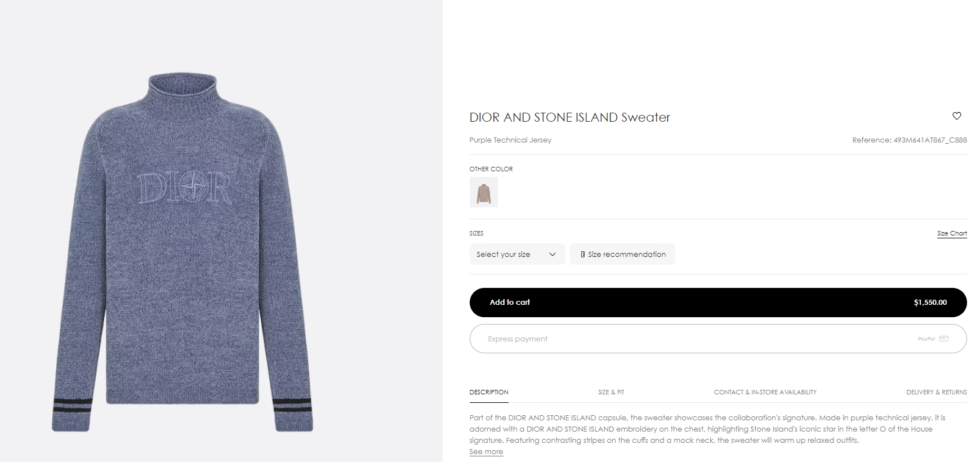The height and width of the screenshot is (462, 980).
Task: Click the purple sweater product image
Action: (x=182, y=254)
